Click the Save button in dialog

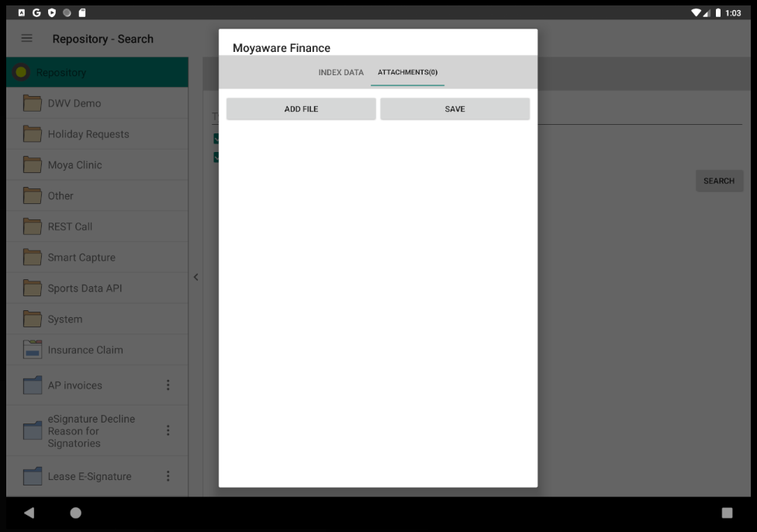[x=455, y=109]
